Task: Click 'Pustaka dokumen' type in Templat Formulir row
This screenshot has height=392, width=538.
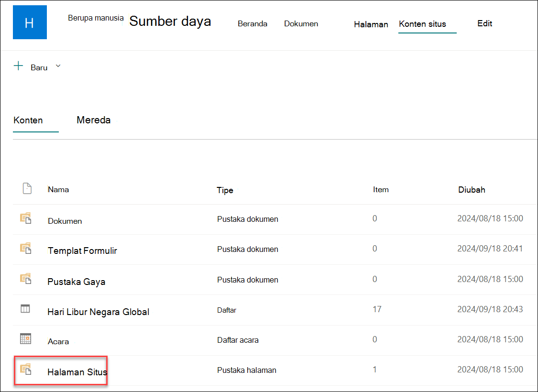Action: (248, 250)
